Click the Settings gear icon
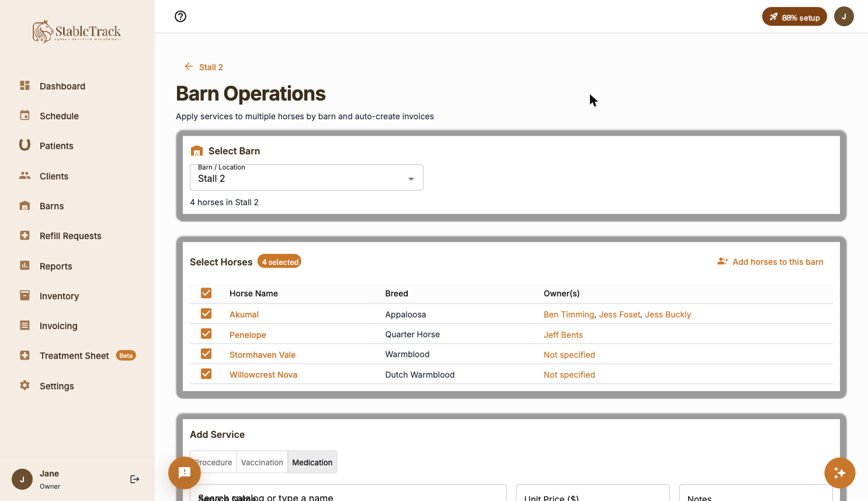The height and width of the screenshot is (501, 868). point(25,385)
